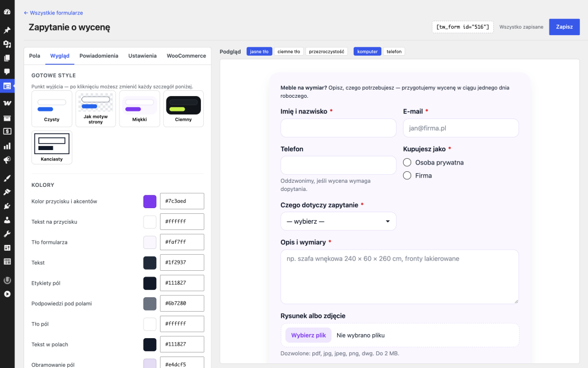Screen dimensions: 588x368
Task: Apply the Ciemny preset style
Action: [183, 109]
